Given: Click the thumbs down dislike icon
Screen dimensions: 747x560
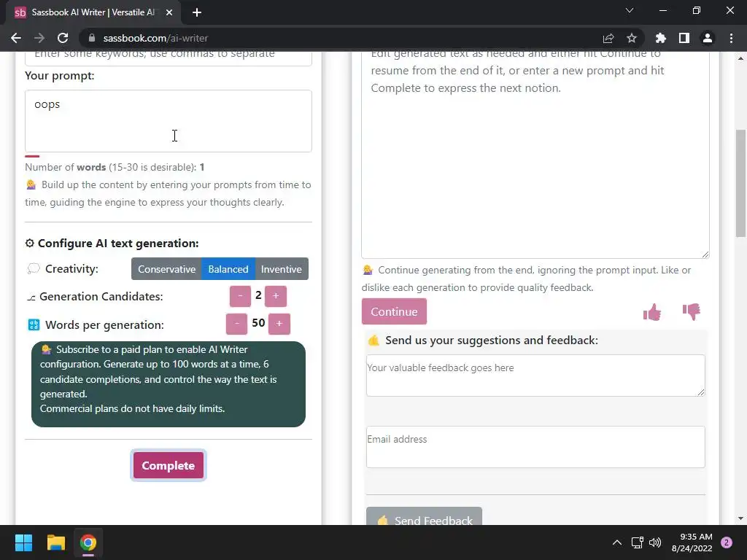Looking at the screenshot, I should tap(692, 312).
